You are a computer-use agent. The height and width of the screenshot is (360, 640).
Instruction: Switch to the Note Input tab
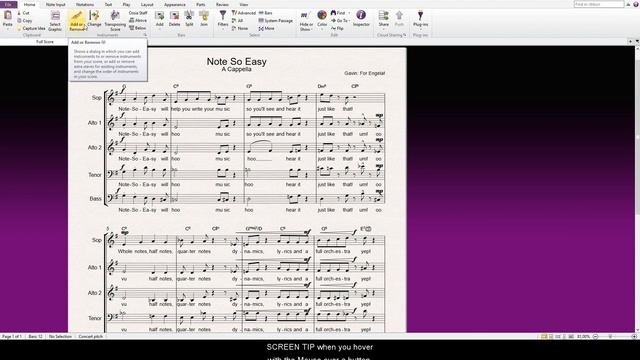pyautogui.click(x=56, y=4)
